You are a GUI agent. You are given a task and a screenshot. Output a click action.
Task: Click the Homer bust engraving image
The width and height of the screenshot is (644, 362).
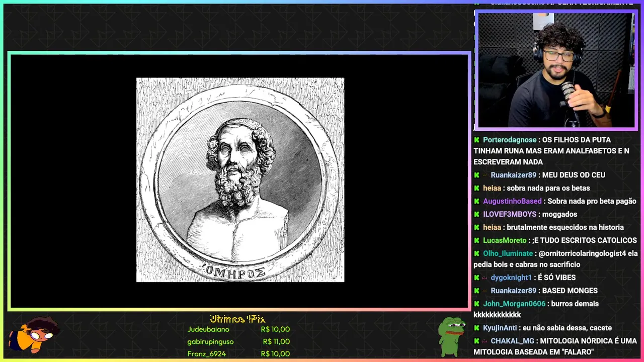click(x=240, y=179)
